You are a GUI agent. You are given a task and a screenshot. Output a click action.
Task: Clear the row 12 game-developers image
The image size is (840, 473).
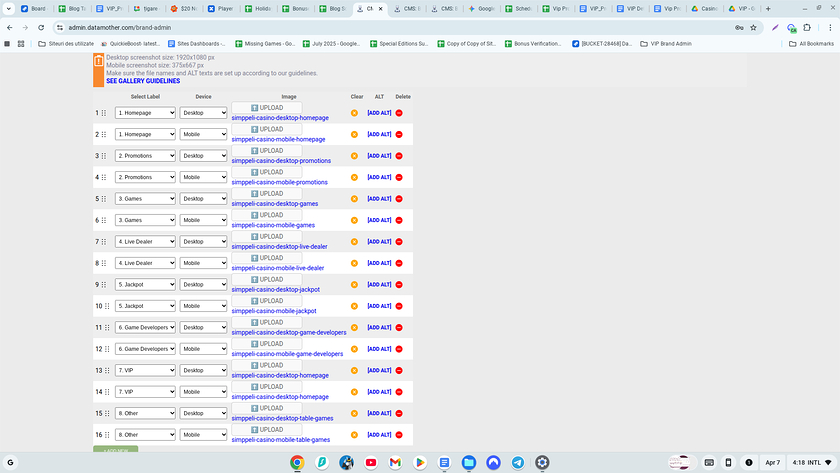[354, 349]
